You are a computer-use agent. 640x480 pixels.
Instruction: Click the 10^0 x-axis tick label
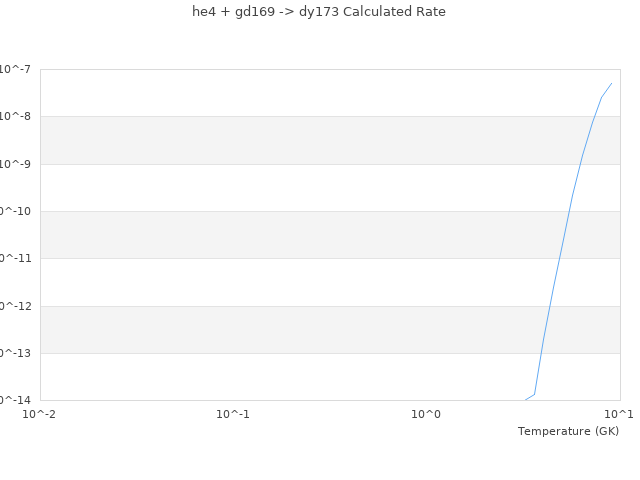point(426,414)
